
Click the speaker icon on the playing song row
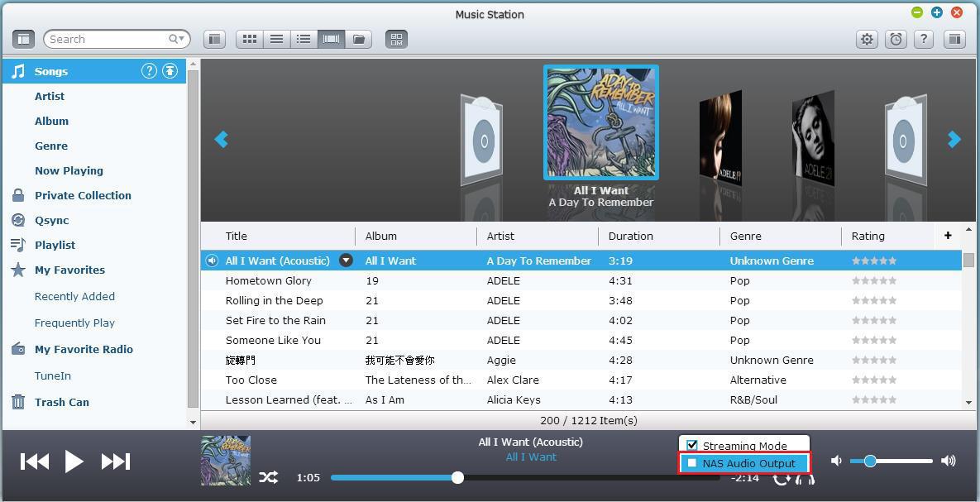[x=213, y=261]
